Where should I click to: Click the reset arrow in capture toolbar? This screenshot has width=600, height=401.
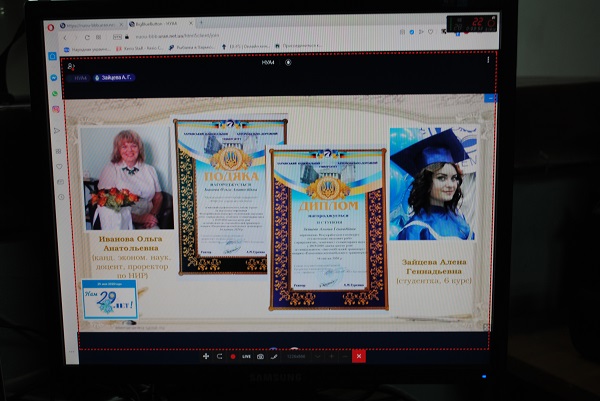219,356
